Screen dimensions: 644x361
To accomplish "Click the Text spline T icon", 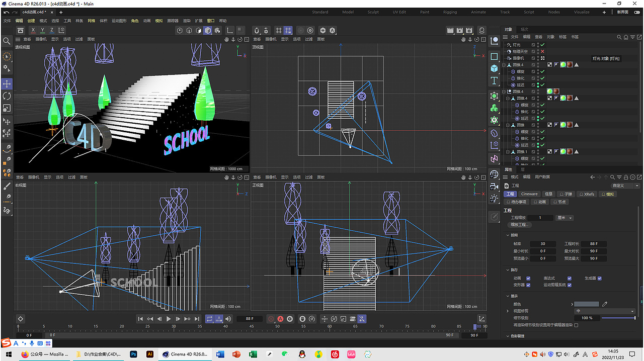I will (x=494, y=80).
